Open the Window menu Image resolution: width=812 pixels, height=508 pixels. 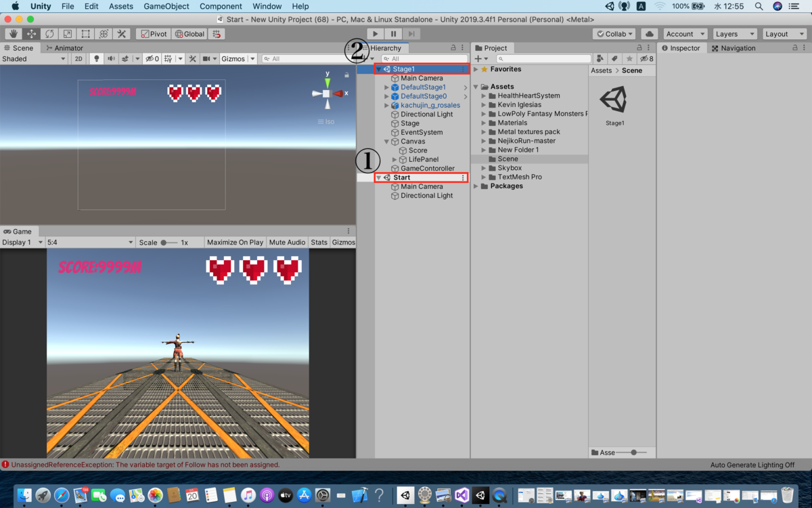coord(267,6)
